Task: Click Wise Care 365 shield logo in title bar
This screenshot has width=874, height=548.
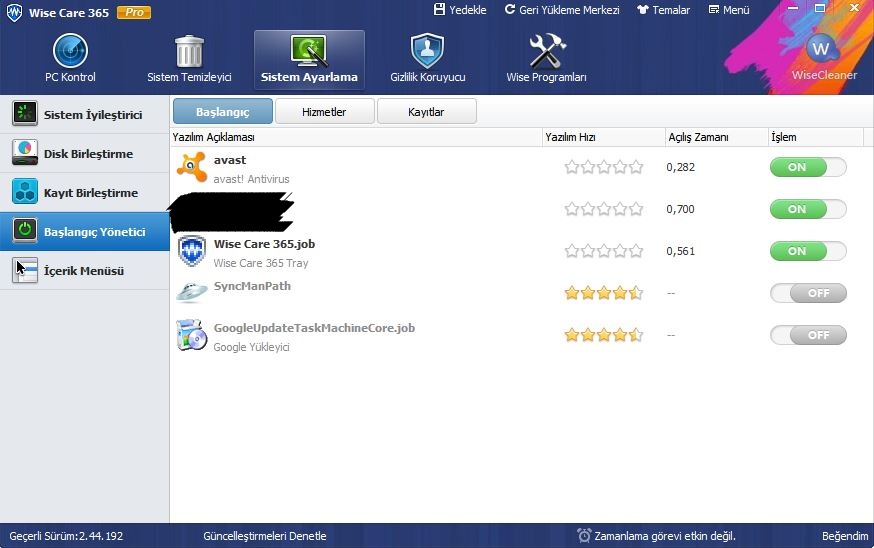Action: click(x=14, y=12)
